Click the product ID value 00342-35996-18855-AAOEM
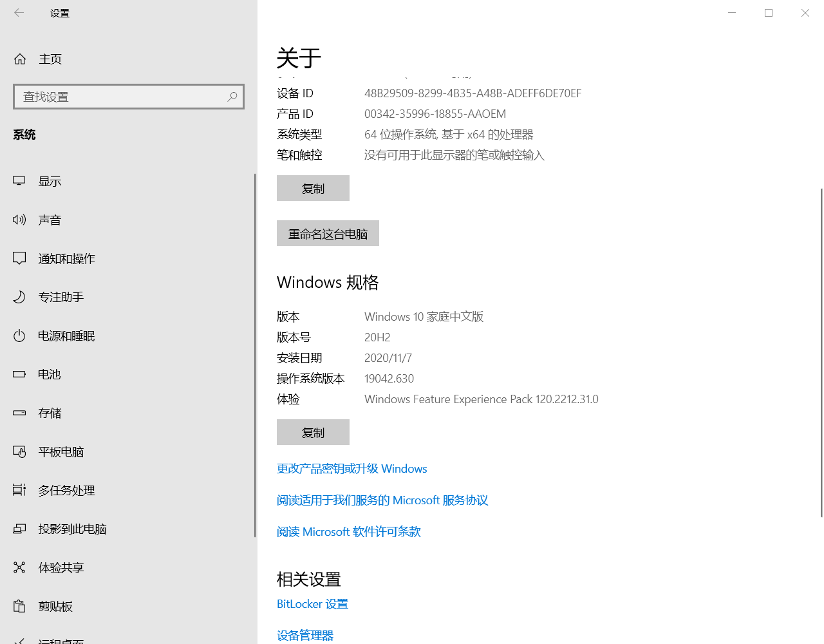 435,114
